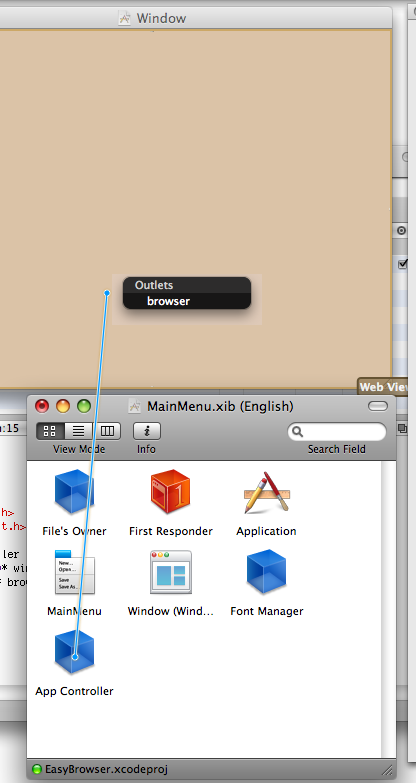416x783 pixels.
Task: Choose the browser outlet
Action: point(187,301)
